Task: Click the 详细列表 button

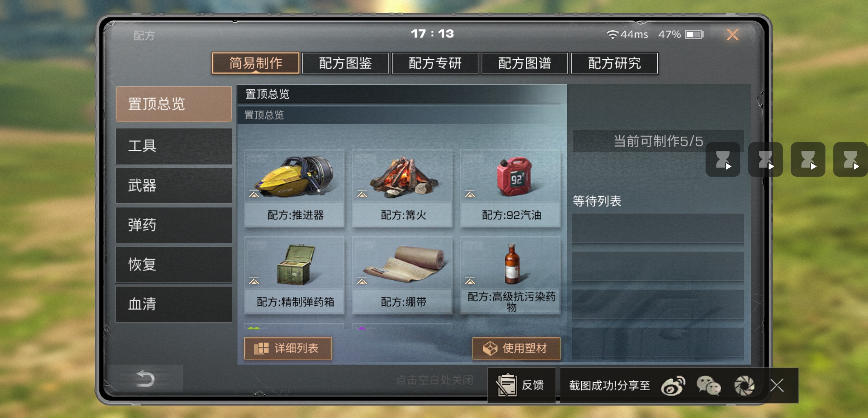Action: [x=288, y=348]
